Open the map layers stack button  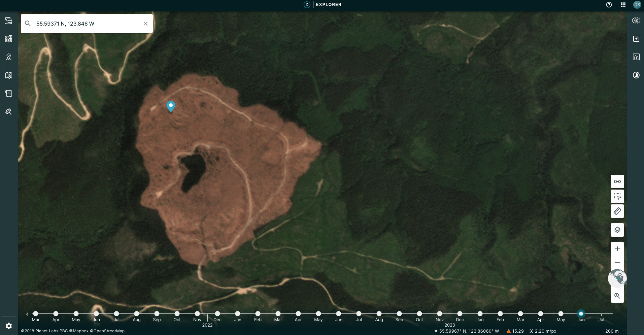(617, 230)
